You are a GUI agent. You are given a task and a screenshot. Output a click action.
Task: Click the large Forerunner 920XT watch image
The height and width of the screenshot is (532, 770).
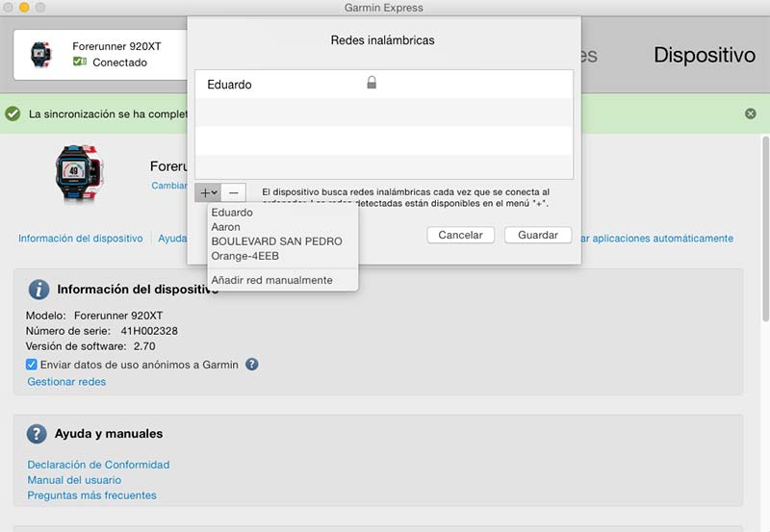click(79, 173)
